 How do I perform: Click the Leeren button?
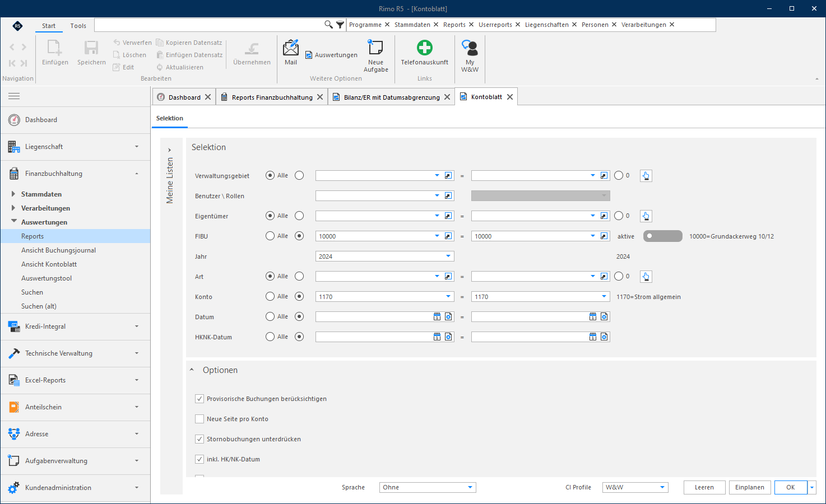pyautogui.click(x=704, y=487)
